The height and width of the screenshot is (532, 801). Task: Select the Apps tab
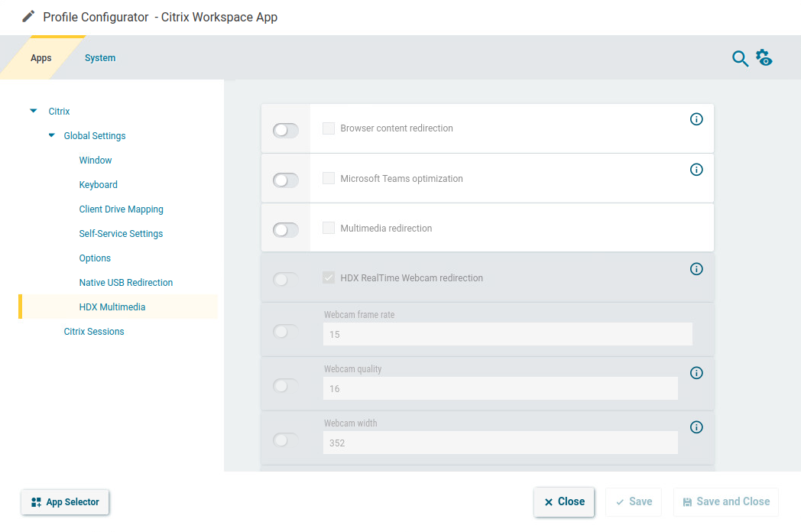point(41,58)
